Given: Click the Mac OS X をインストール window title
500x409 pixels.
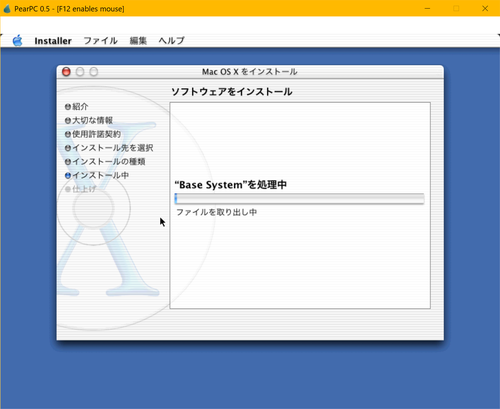Looking at the screenshot, I should [x=250, y=72].
